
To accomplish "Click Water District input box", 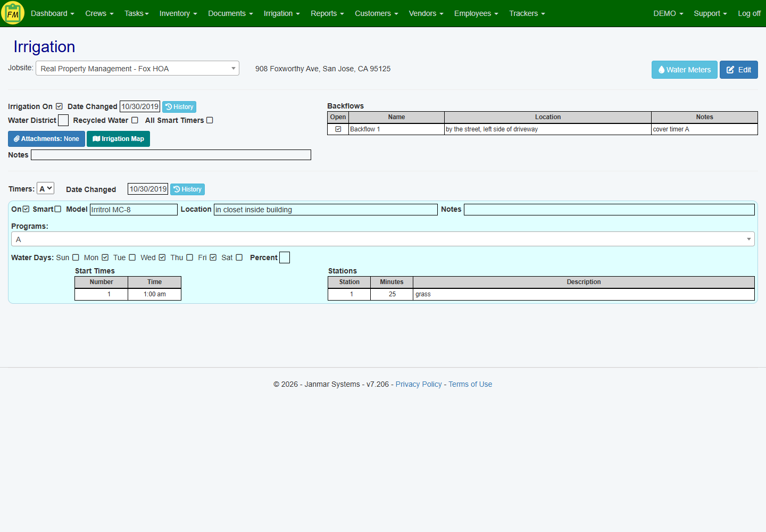I will click(63, 120).
